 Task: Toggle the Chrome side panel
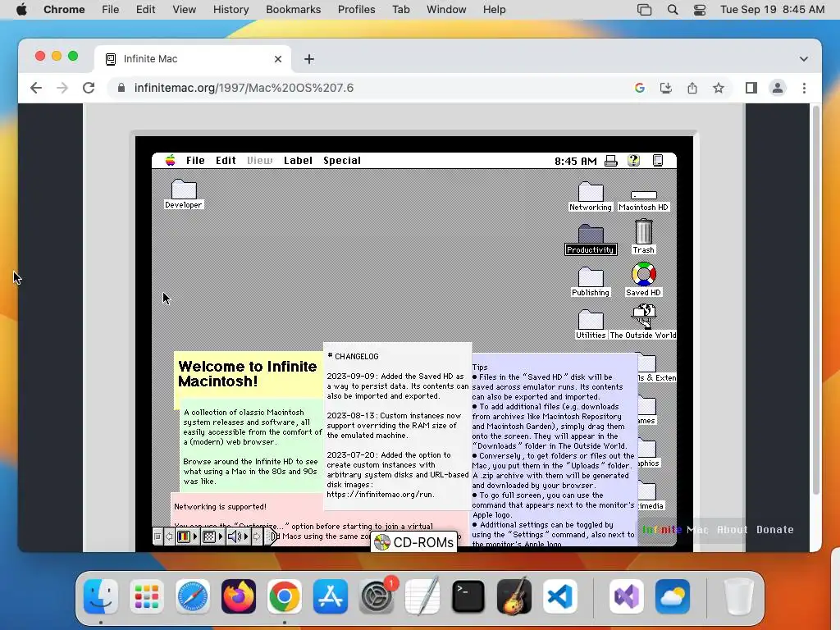[751, 88]
